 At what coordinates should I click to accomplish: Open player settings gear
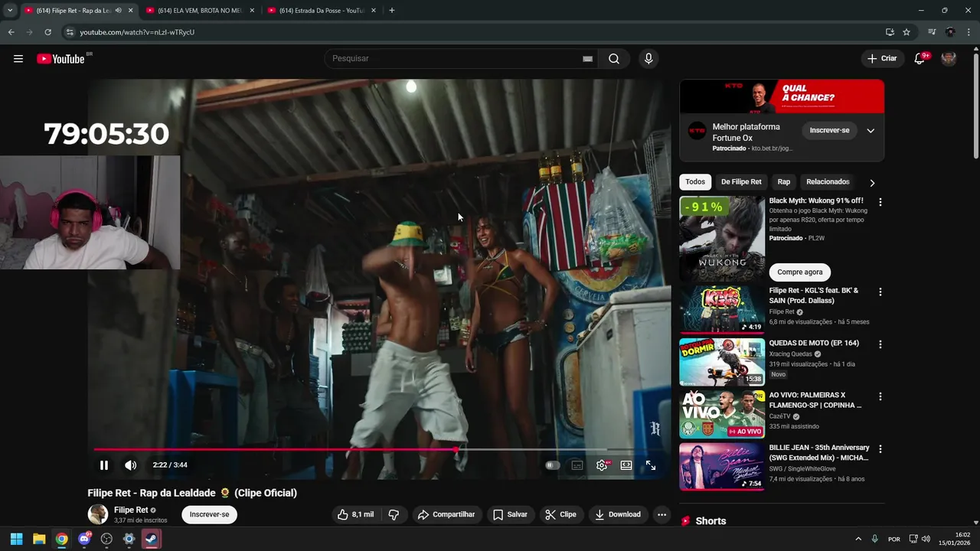(x=603, y=465)
